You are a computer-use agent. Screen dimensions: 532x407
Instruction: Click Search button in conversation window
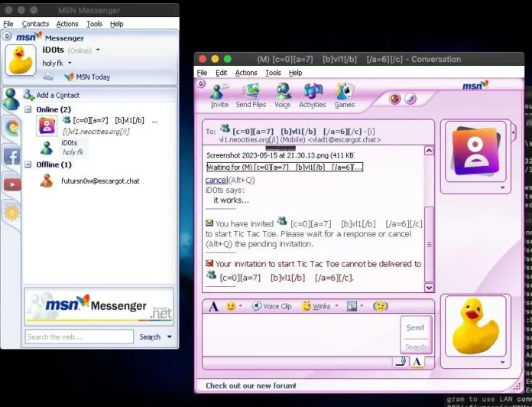[x=416, y=347]
